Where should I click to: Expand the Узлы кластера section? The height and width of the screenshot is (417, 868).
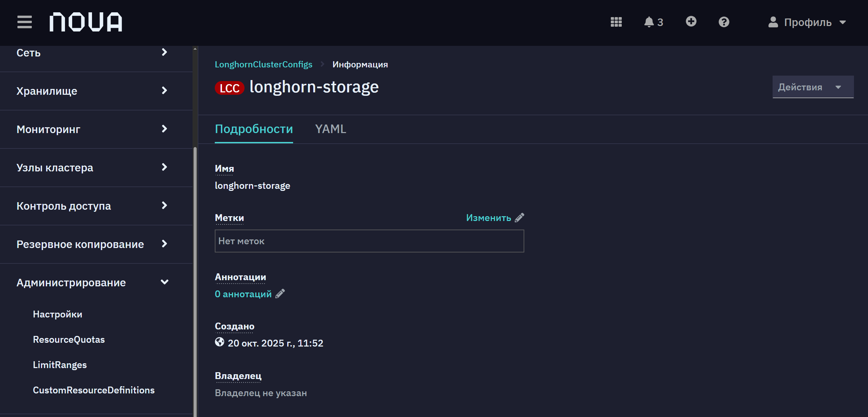(x=92, y=168)
